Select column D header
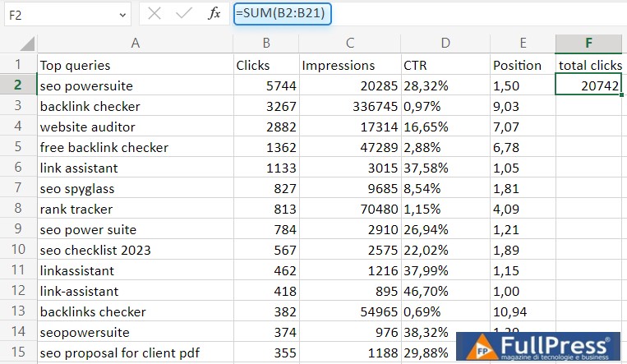Viewport: 627px width, 364px height. click(445, 44)
